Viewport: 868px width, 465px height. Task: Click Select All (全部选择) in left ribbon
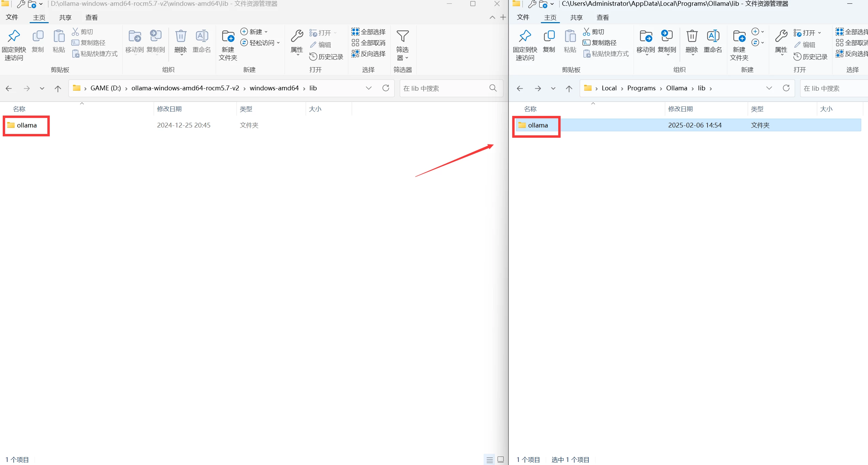pyautogui.click(x=368, y=32)
